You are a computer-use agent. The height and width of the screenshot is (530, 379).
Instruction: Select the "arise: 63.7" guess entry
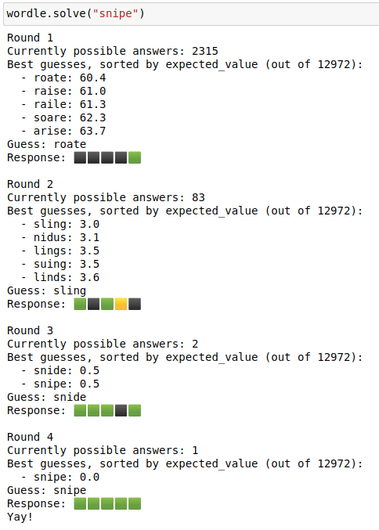[70, 131]
